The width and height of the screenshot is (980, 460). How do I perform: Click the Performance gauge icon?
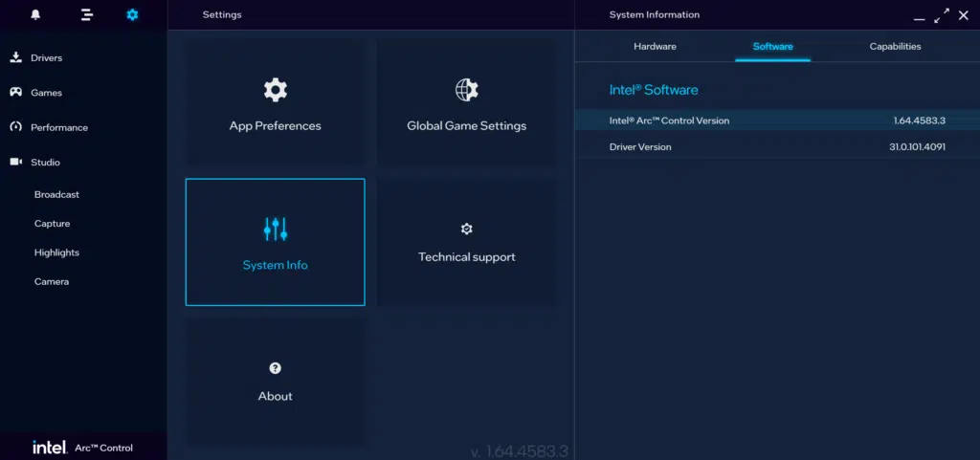(x=15, y=126)
